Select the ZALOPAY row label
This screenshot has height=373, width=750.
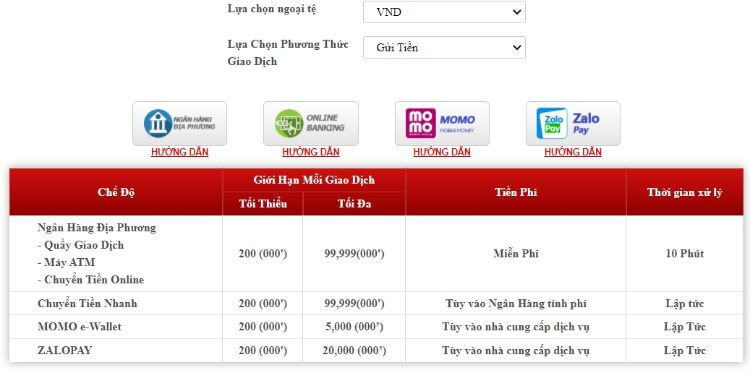[65, 350]
